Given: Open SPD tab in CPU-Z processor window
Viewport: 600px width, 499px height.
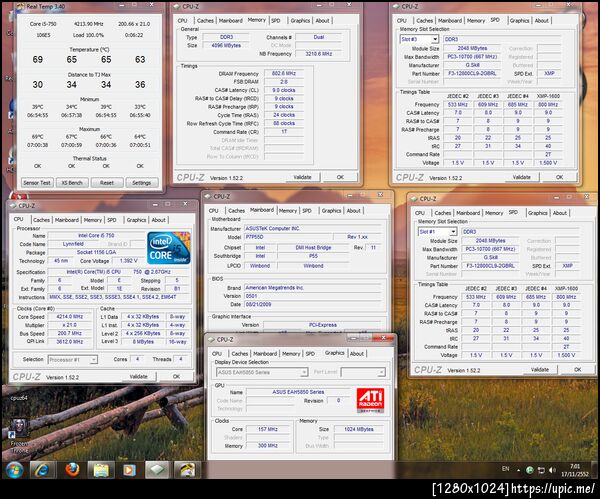Looking at the screenshot, I should tap(112, 220).
